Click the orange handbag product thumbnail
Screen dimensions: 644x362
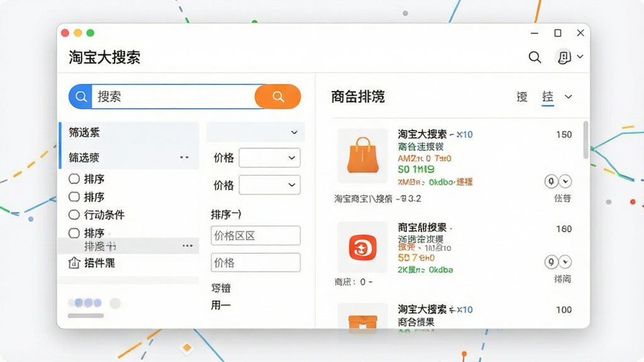pyautogui.click(x=362, y=156)
